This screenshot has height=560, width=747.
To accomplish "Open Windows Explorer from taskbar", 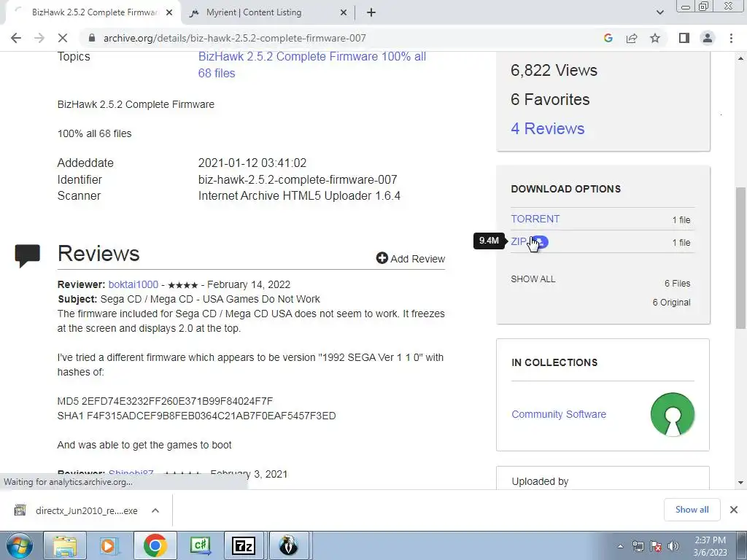I will click(65, 545).
